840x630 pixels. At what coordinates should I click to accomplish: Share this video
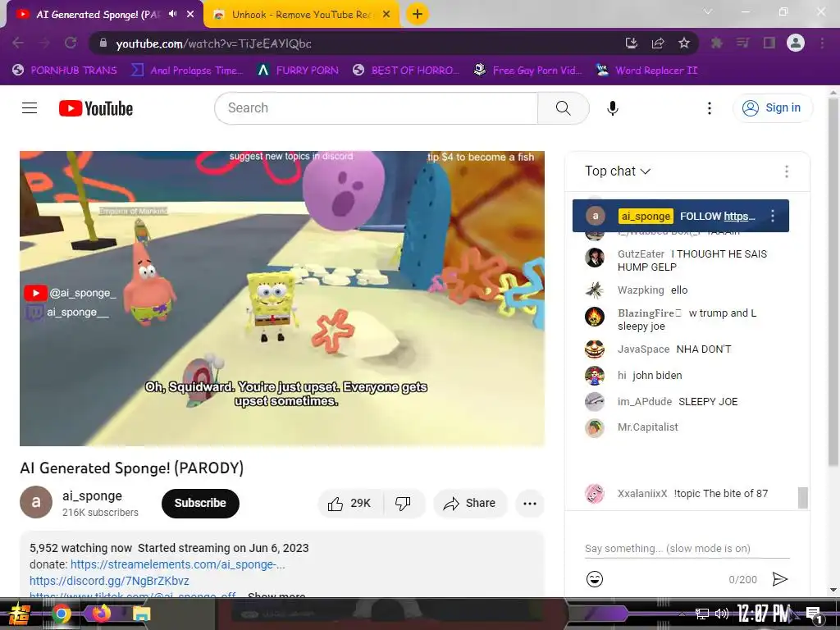point(470,503)
